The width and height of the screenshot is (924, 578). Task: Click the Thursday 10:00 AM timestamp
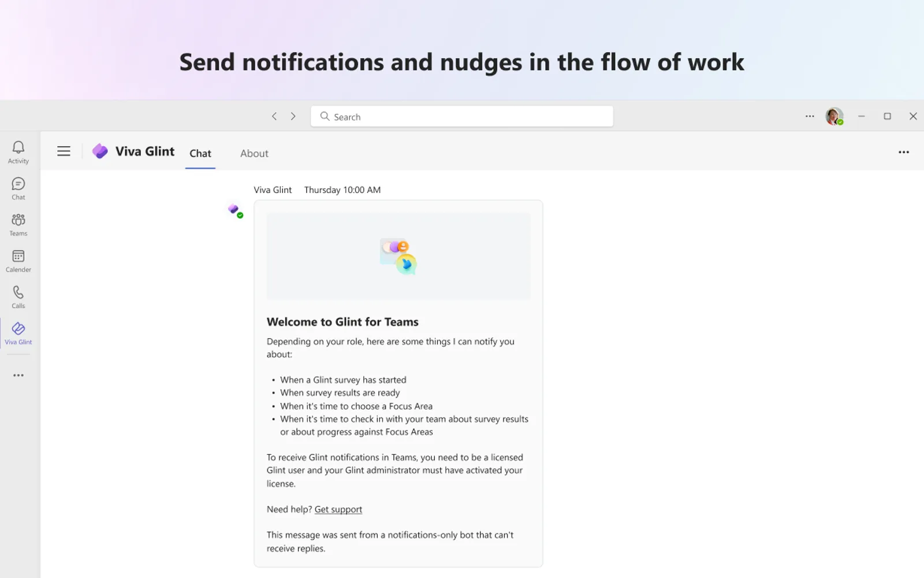tap(342, 190)
